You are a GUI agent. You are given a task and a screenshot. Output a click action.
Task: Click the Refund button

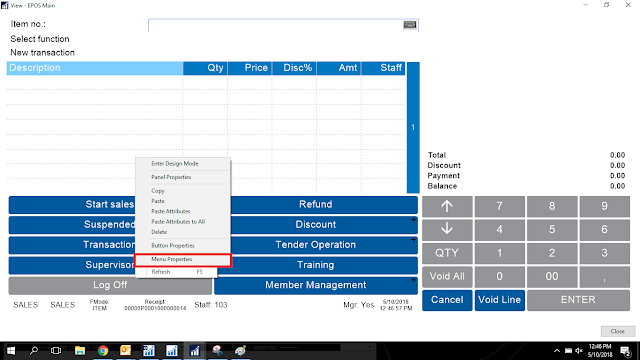[x=324, y=204]
